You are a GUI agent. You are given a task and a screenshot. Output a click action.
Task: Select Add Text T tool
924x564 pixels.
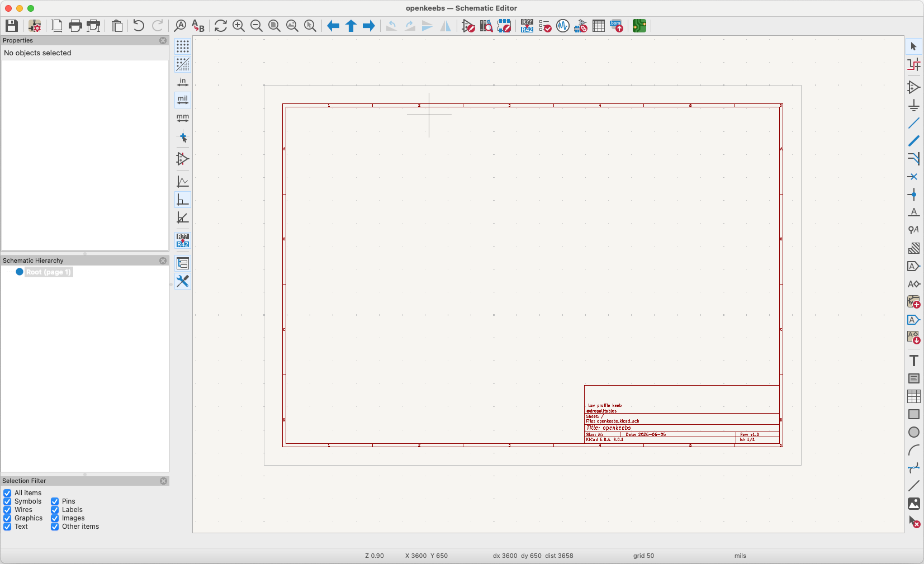914,361
